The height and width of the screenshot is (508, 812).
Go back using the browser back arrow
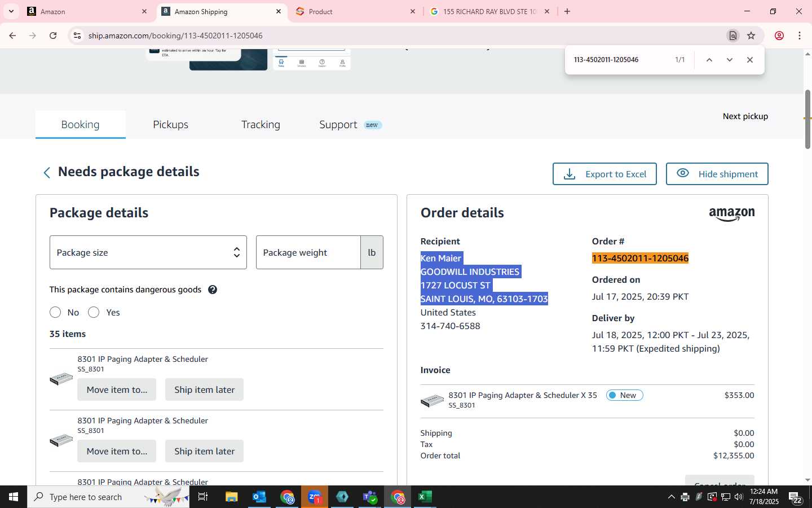pos(12,36)
